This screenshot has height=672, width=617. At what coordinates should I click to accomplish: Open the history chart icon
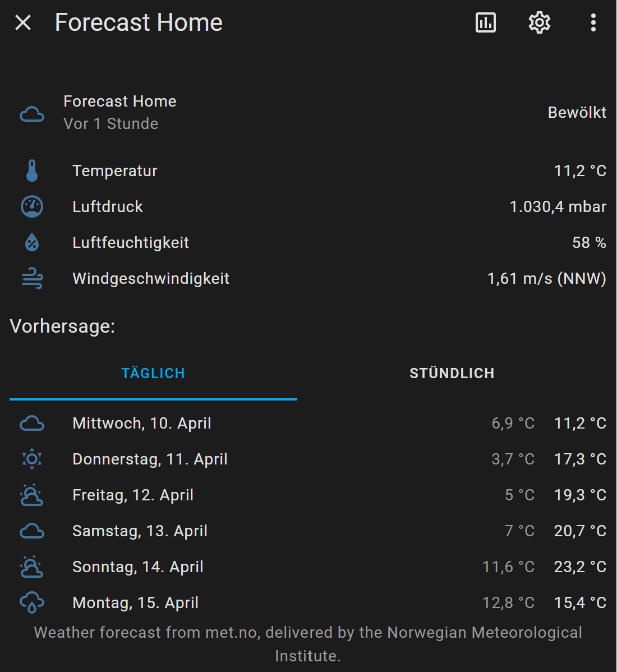pyautogui.click(x=485, y=22)
